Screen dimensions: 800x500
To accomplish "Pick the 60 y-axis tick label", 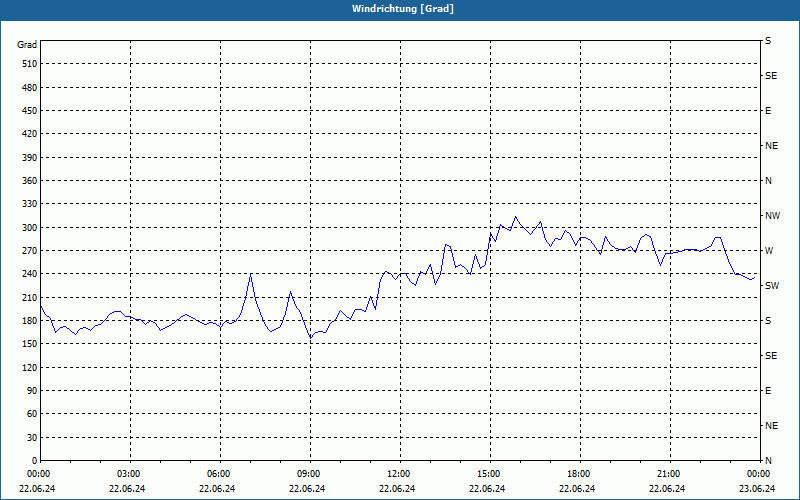I will [32, 414].
